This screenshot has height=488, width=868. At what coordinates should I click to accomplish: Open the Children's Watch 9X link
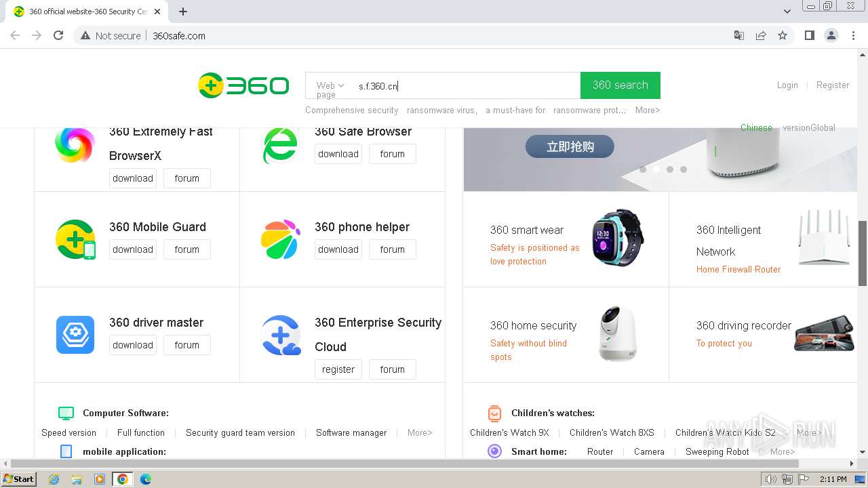click(x=509, y=432)
